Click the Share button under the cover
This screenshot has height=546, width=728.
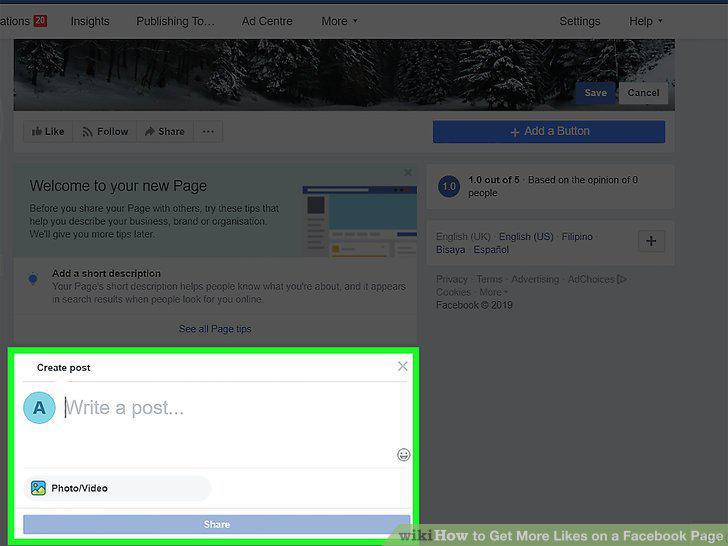tap(165, 131)
